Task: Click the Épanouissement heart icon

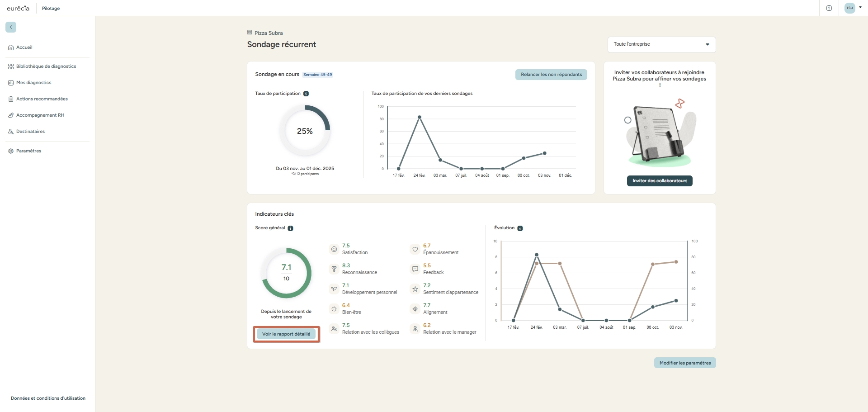Action: pyautogui.click(x=415, y=249)
